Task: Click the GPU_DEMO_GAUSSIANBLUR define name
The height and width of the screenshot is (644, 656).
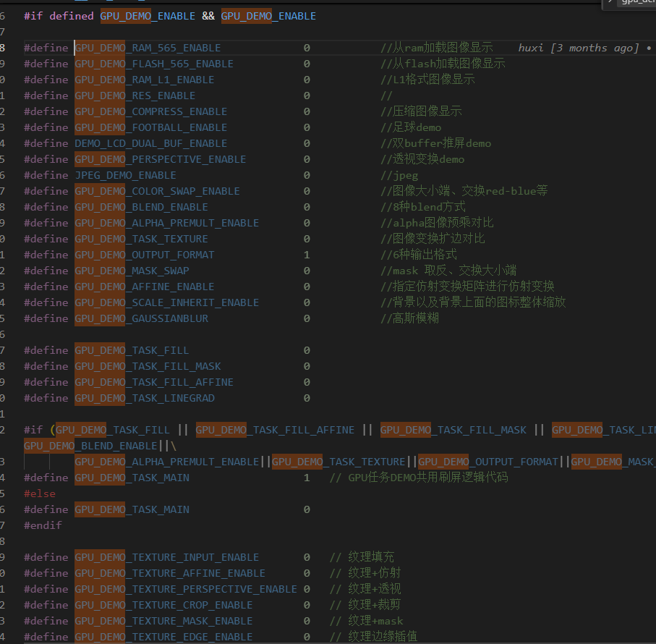Action: 142,318
